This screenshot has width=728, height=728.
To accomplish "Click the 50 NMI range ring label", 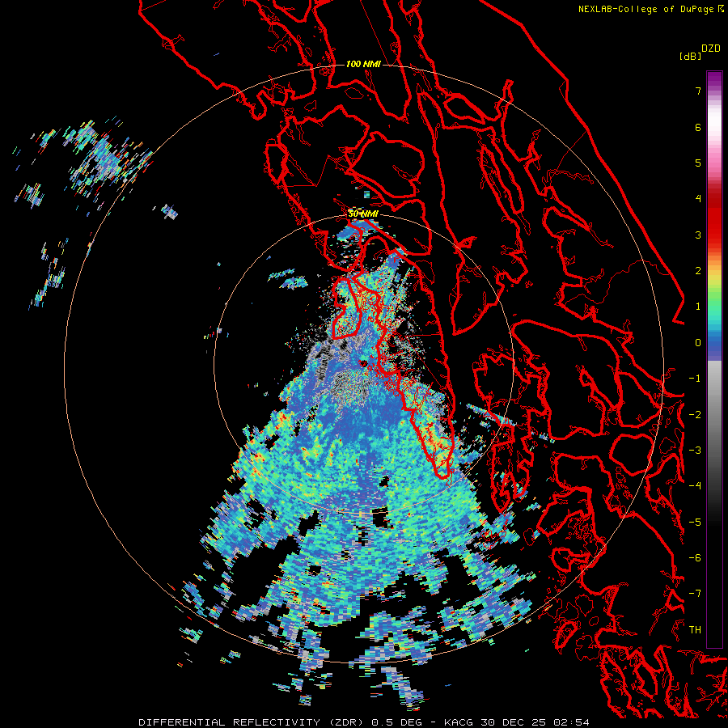I will [x=363, y=214].
